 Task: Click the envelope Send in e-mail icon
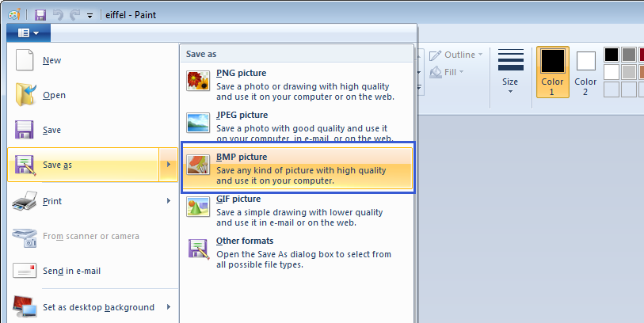[25, 271]
